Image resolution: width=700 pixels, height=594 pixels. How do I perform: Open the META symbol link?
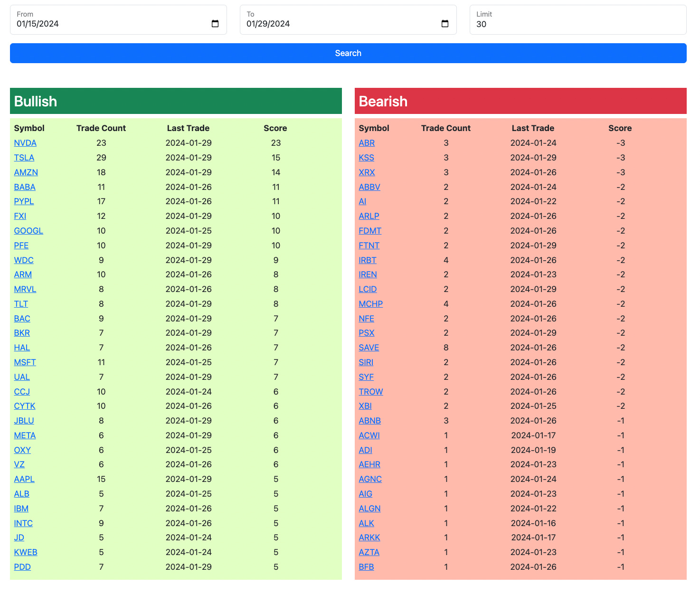[25, 435]
